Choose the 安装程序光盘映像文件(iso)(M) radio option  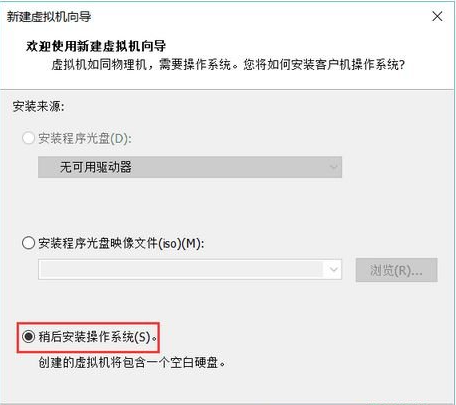[28, 243]
